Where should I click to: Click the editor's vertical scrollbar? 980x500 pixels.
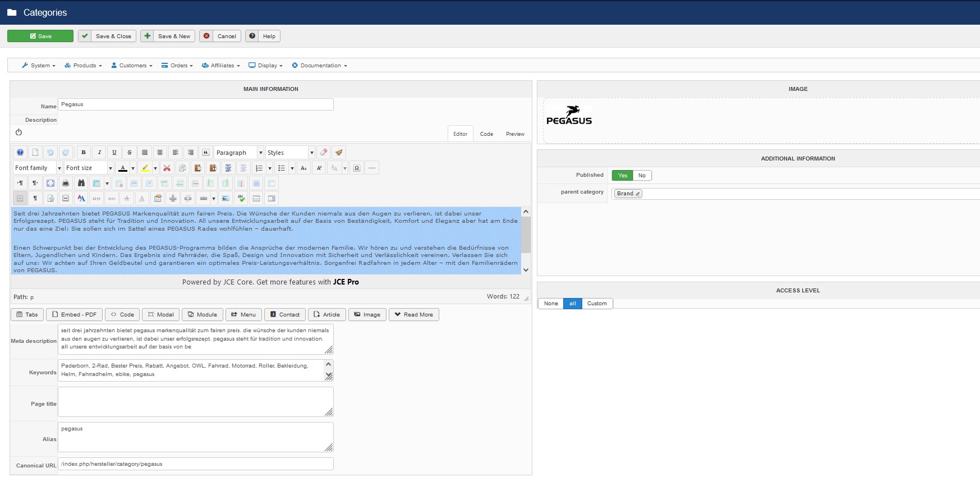point(526,241)
